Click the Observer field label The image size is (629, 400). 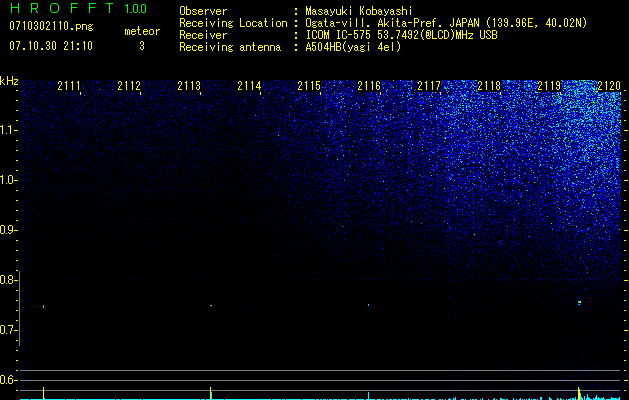203,11
